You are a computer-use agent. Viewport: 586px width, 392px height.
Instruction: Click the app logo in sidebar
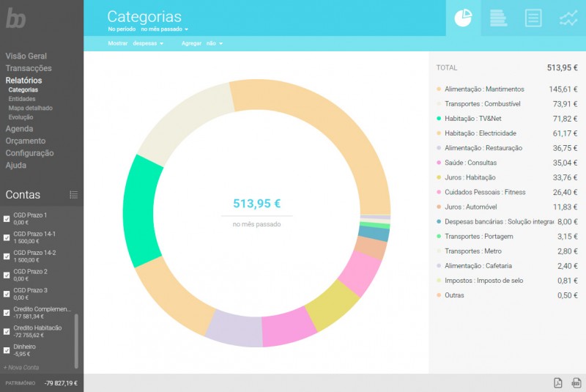coord(15,19)
